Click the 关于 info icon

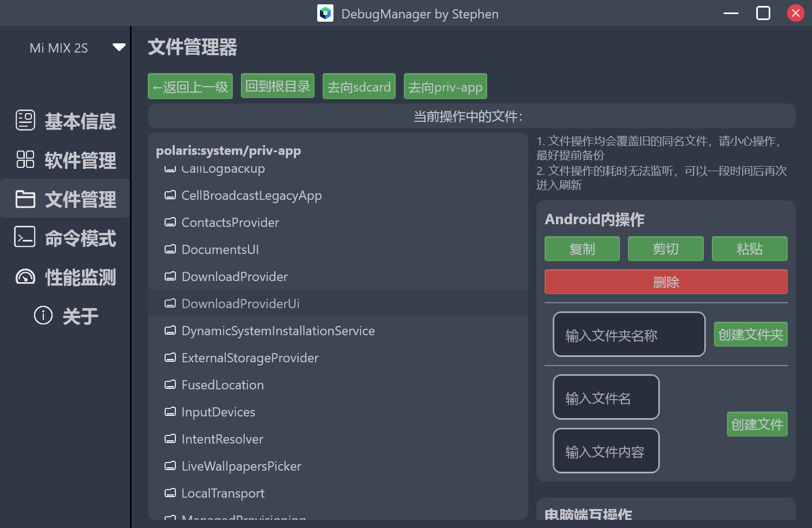(43, 315)
